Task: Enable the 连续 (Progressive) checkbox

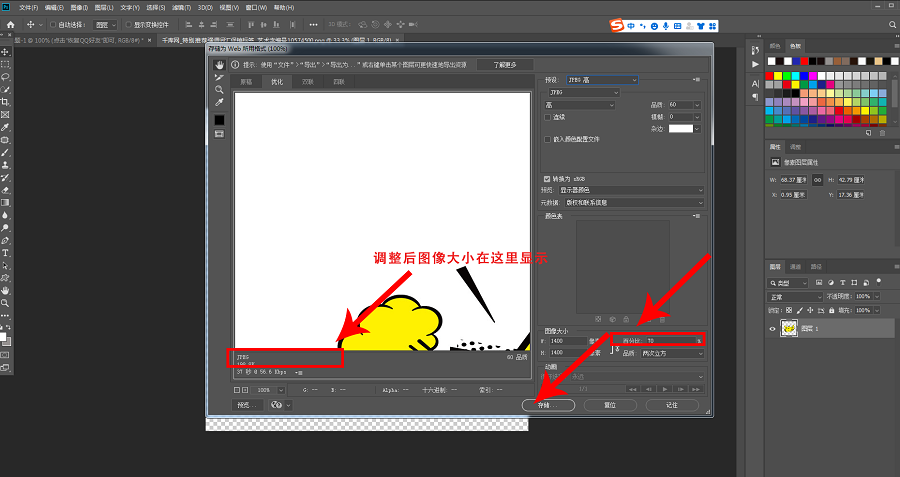Action: click(547, 117)
